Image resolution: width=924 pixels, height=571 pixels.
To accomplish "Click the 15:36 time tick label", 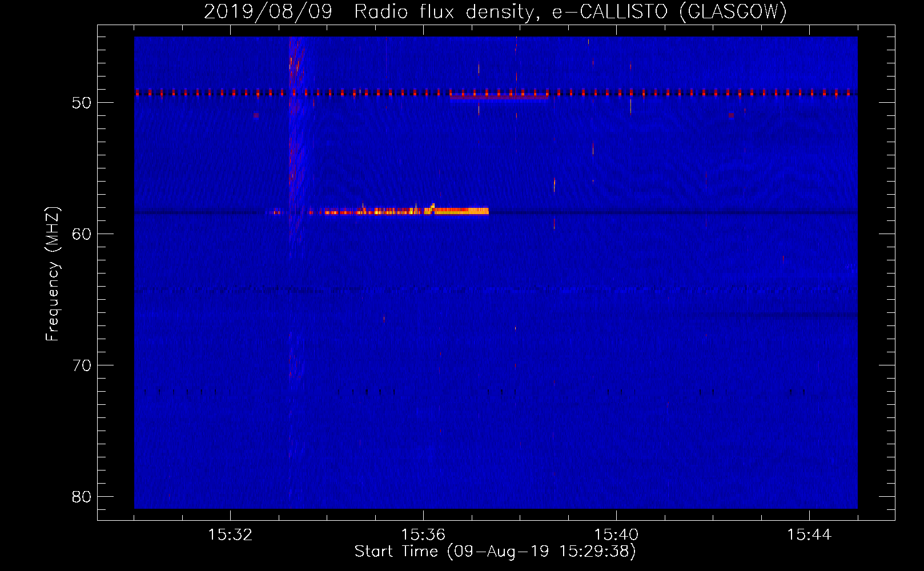I will click(423, 535).
